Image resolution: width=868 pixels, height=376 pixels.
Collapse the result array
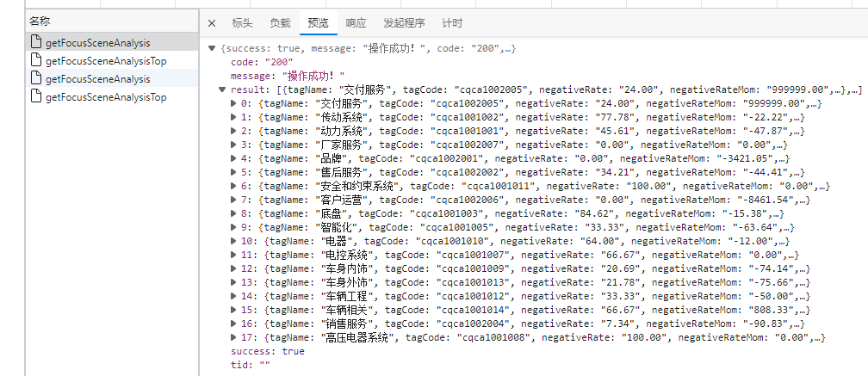223,89
